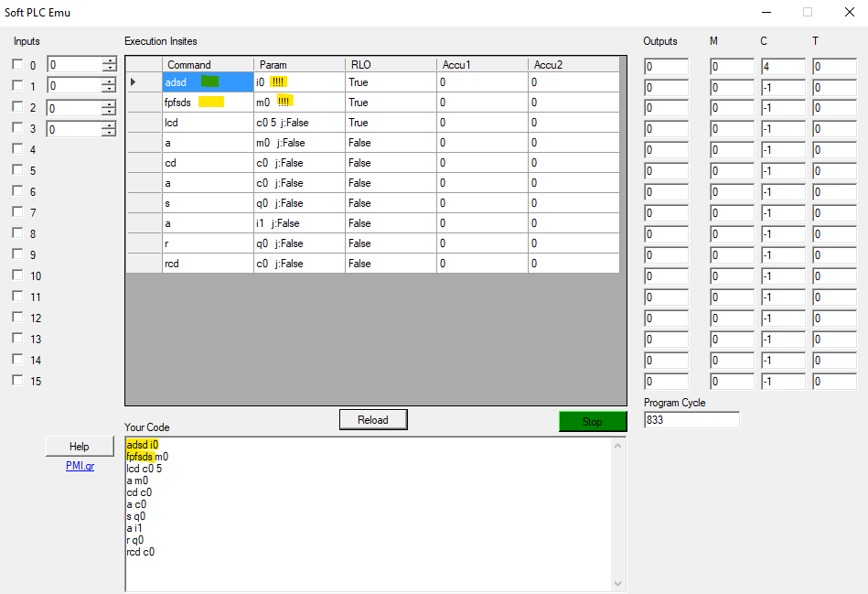This screenshot has height=594, width=868.
Task: Decrease input 3 value with down arrow
Action: 109,133
